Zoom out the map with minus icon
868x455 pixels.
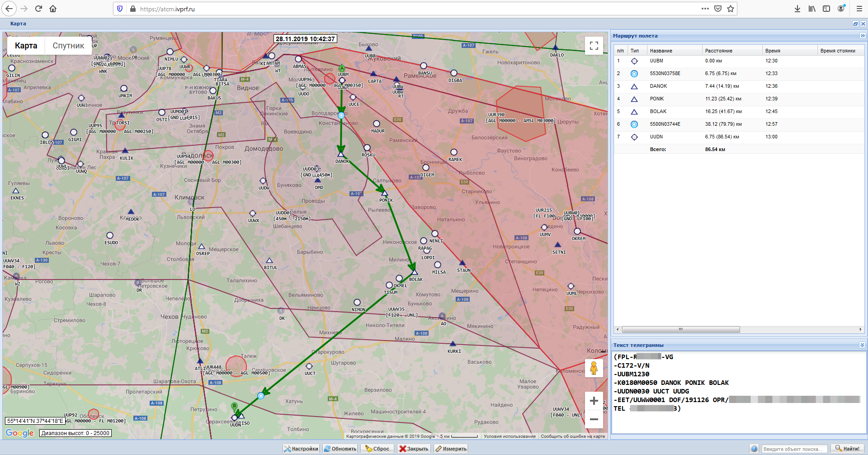coord(594,419)
